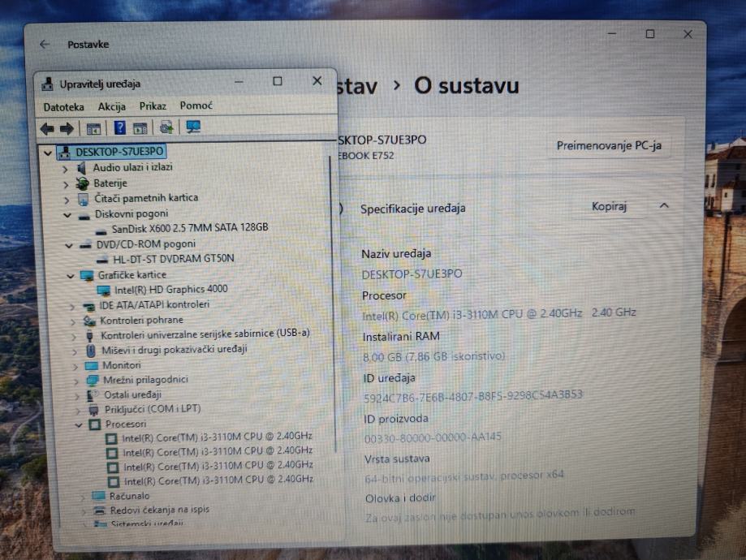The height and width of the screenshot is (560, 746).
Task: Collapse the DESKTOP-S7UE3PO root node
Action: point(48,153)
